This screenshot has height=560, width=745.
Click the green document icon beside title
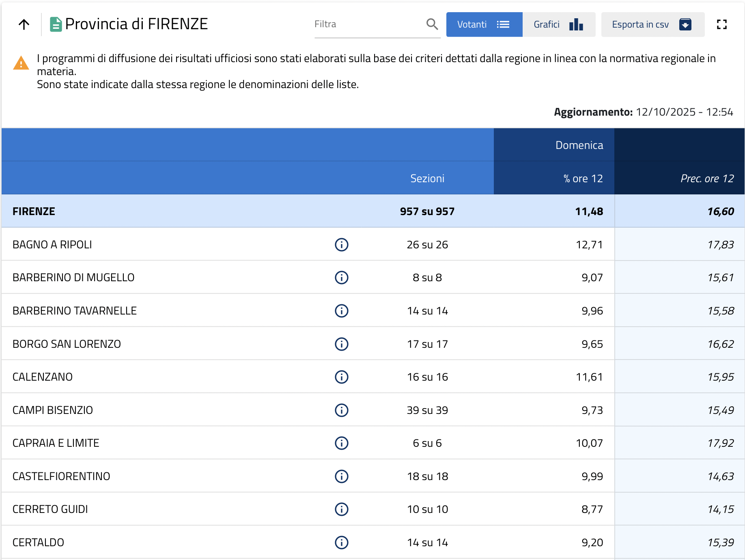tap(56, 24)
